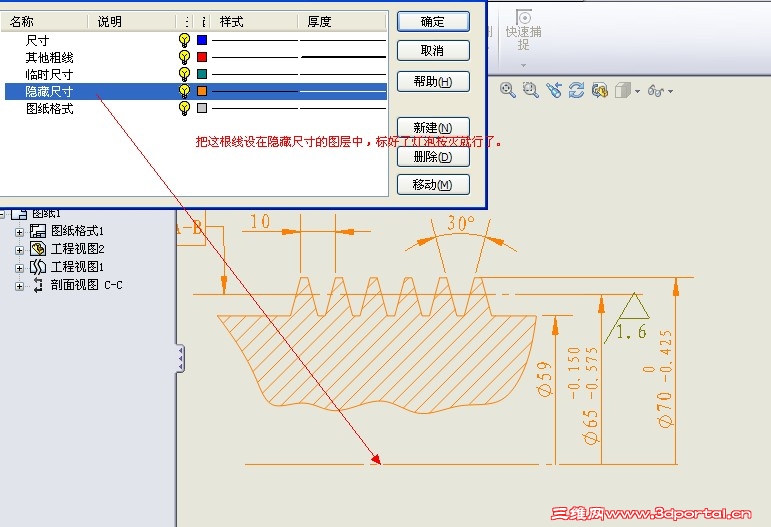The image size is (771, 527).
Task: Click the 取消 cancel button
Action: coord(433,51)
